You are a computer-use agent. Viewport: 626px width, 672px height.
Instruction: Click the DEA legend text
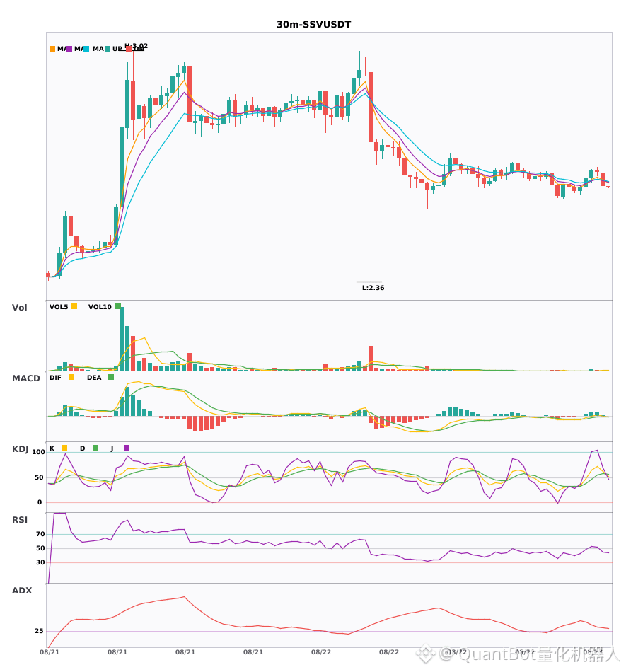click(94, 378)
